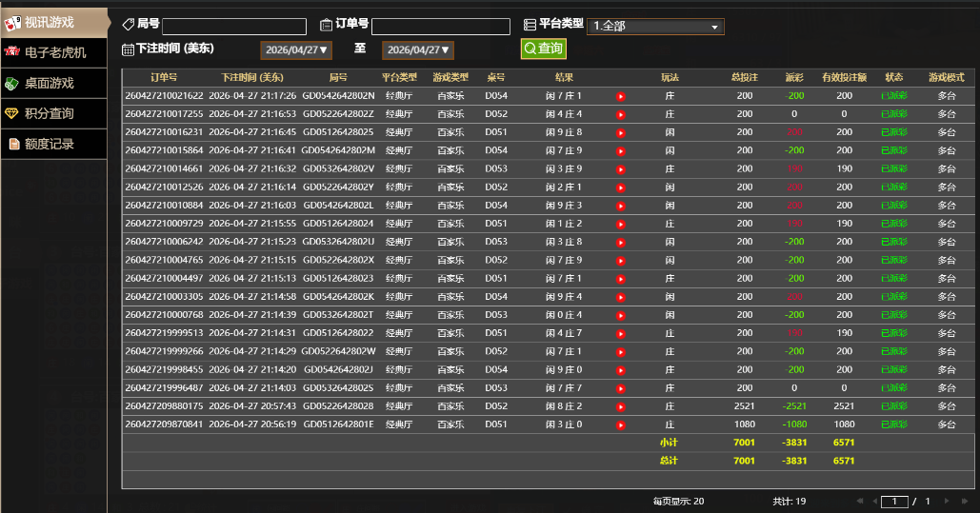
Task: Click the 有效投注额 column header
Action: 845,77
